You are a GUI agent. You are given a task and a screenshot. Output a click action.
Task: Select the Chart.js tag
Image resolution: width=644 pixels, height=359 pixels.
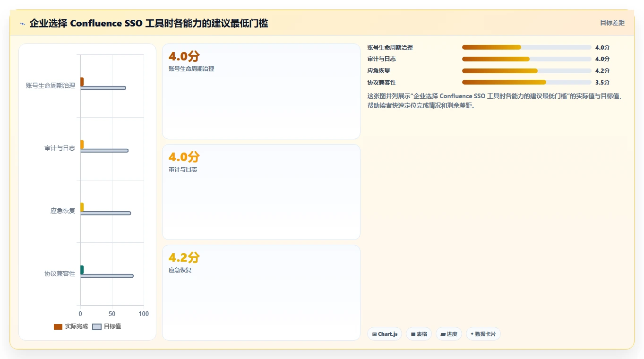[385, 334]
